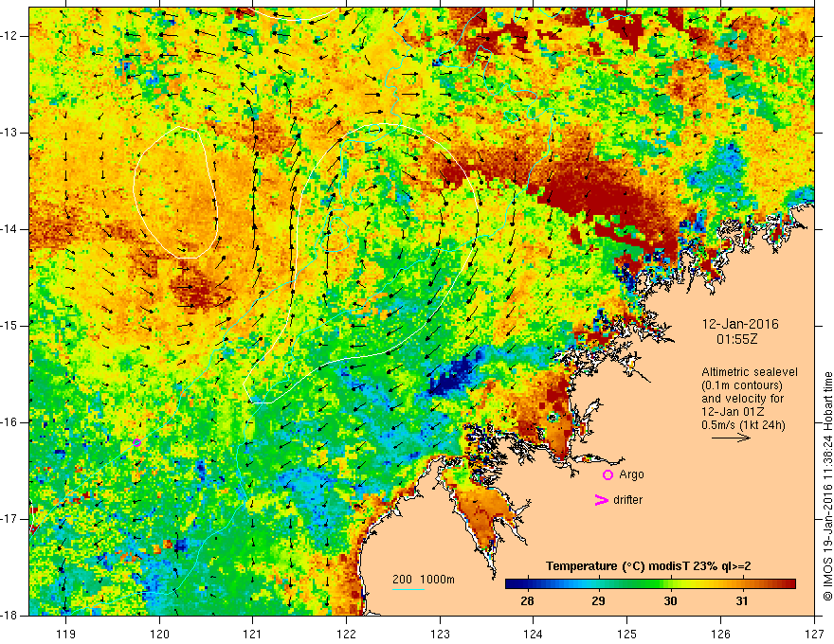Click the IMOS copyright timestamp text

coord(827,486)
